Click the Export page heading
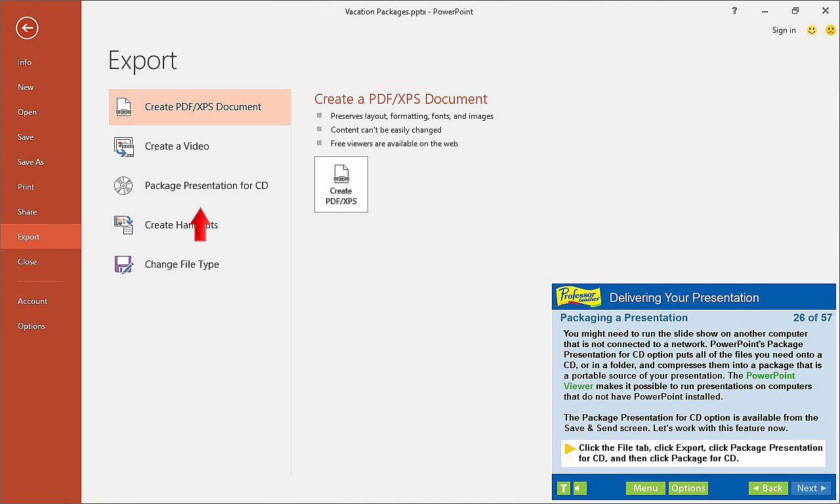The width and height of the screenshot is (840, 504). (142, 60)
